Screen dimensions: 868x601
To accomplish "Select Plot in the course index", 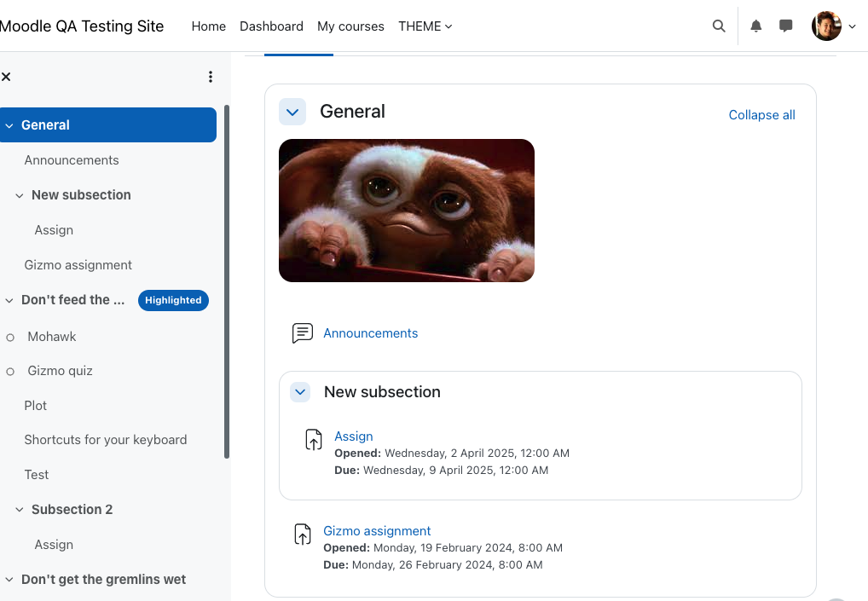I will point(36,406).
